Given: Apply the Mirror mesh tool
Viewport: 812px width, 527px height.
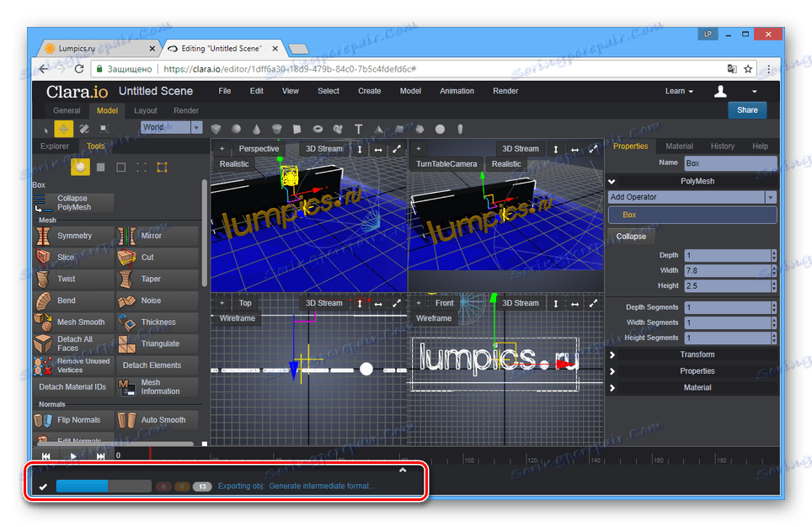Looking at the screenshot, I should [158, 236].
